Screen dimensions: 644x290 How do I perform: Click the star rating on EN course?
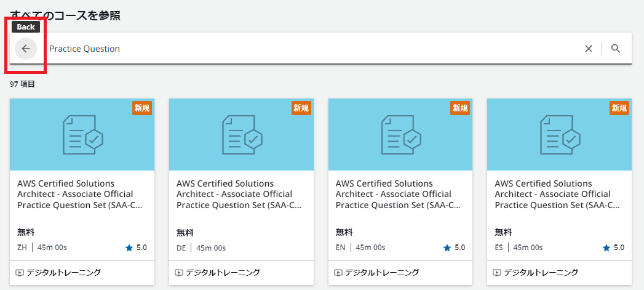tap(455, 248)
